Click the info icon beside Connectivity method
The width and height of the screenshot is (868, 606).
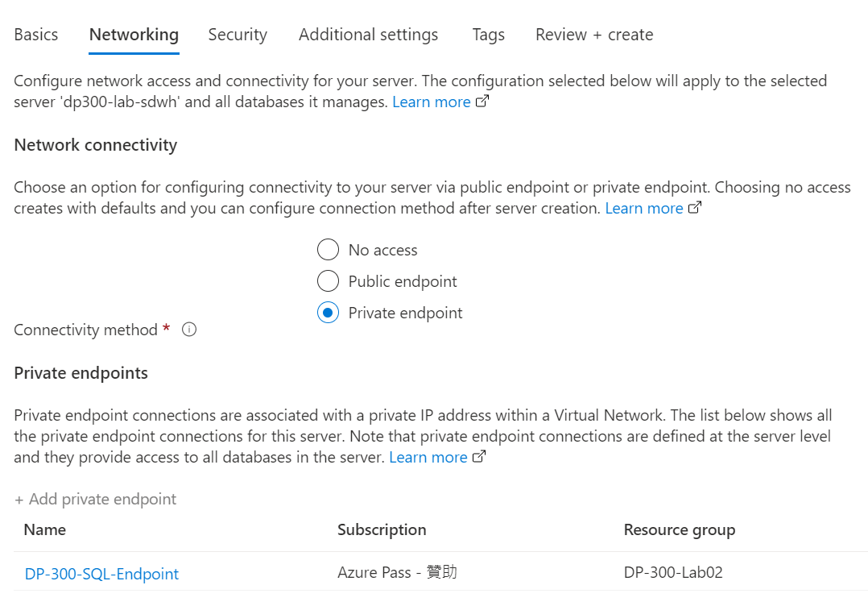(x=189, y=330)
